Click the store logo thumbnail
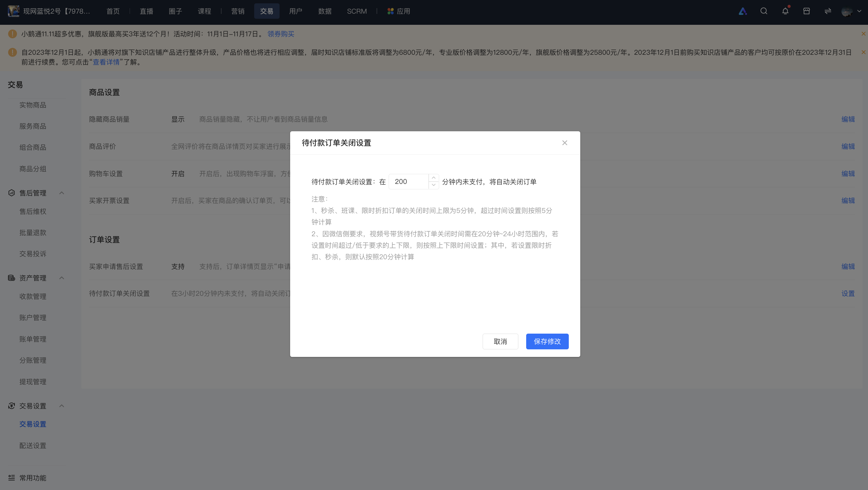Screen dimensions: 868x490 (14, 11)
